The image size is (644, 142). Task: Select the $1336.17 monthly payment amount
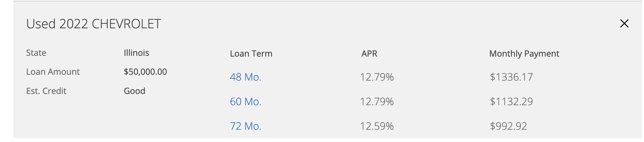(511, 77)
